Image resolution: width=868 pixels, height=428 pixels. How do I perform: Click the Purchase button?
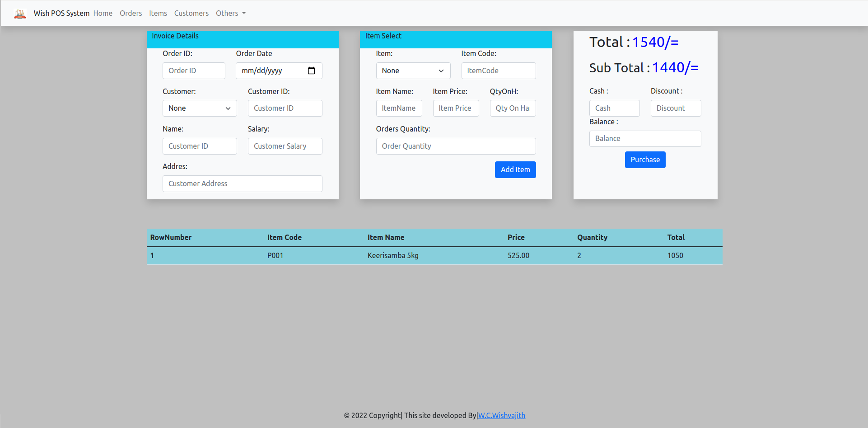645,160
